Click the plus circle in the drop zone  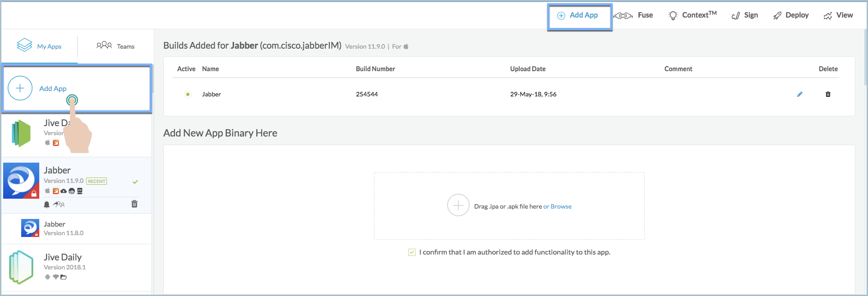pyautogui.click(x=458, y=205)
